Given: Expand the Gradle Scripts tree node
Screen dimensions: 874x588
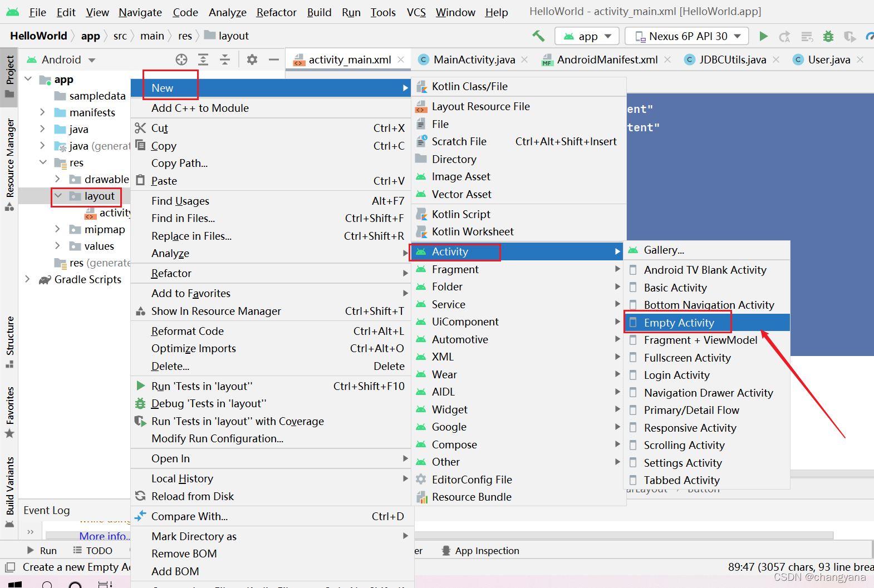Looking at the screenshot, I should [27, 279].
